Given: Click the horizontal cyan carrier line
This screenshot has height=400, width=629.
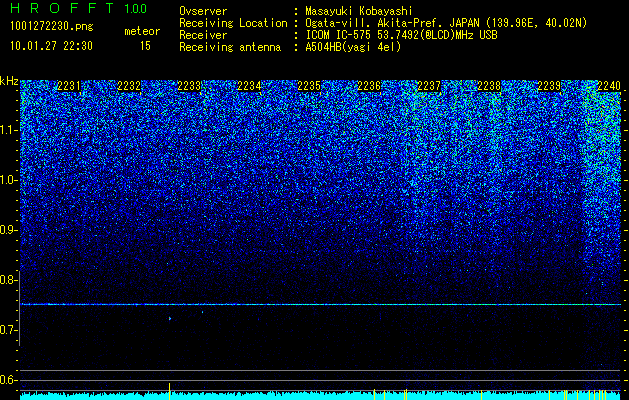Looking at the screenshot, I should [321, 305].
